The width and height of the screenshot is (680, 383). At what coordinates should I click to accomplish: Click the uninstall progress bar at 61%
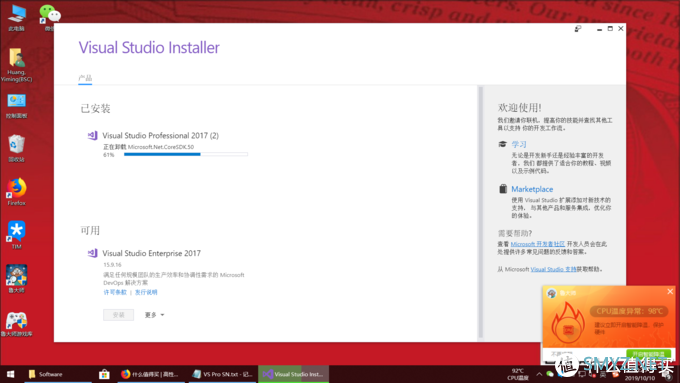[186, 154]
